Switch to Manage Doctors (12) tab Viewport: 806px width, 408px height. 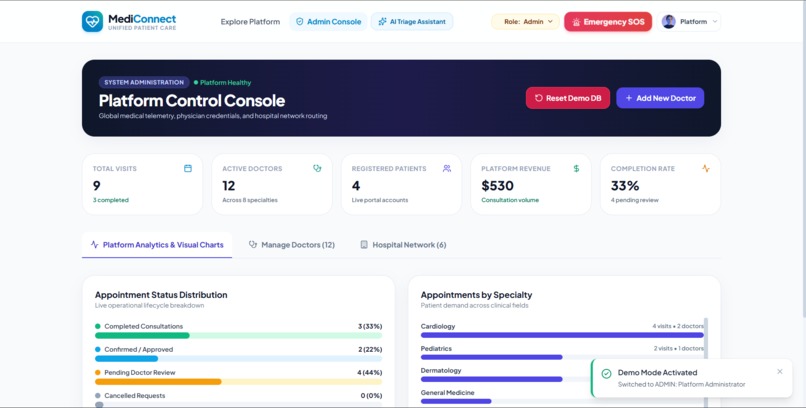[291, 245]
